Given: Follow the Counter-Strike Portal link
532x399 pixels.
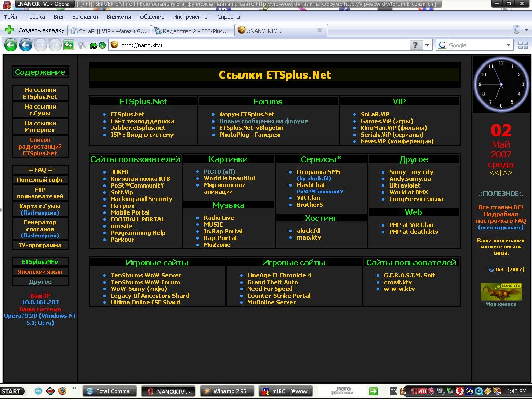Looking at the screenshot, I should pyautogui.click(x=278, y=296).
